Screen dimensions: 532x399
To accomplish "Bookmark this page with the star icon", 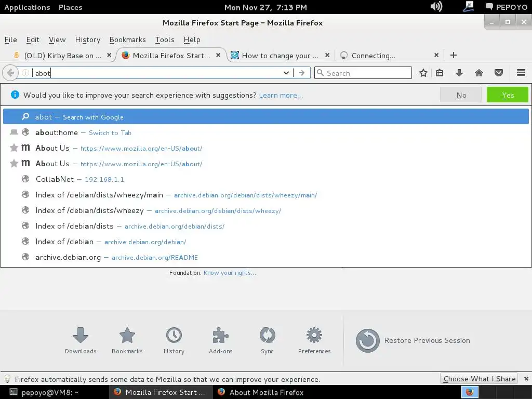I will click(x=423, y=73).
